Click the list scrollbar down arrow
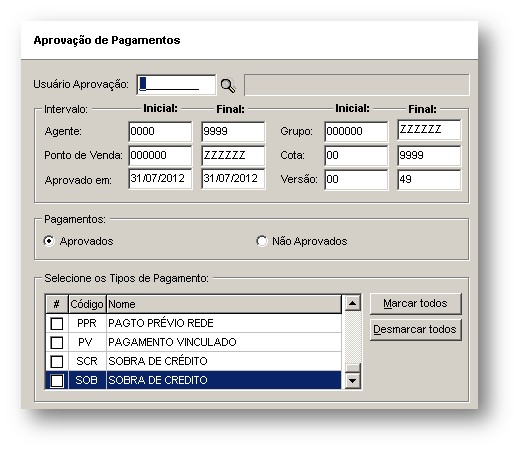 (352, 380)
